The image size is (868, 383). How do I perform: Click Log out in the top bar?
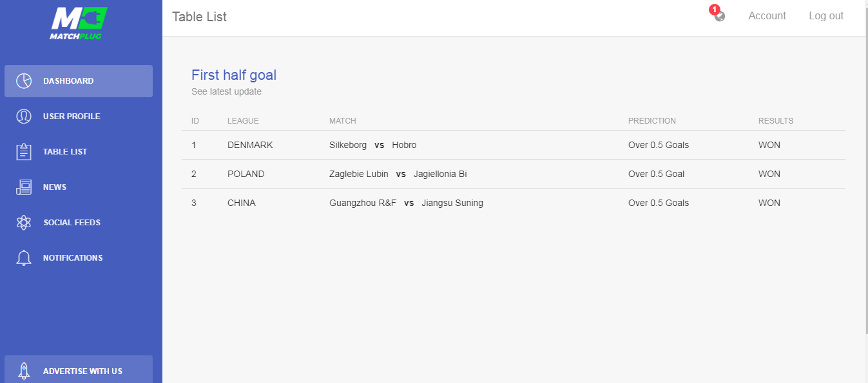(x=826, y=16)
